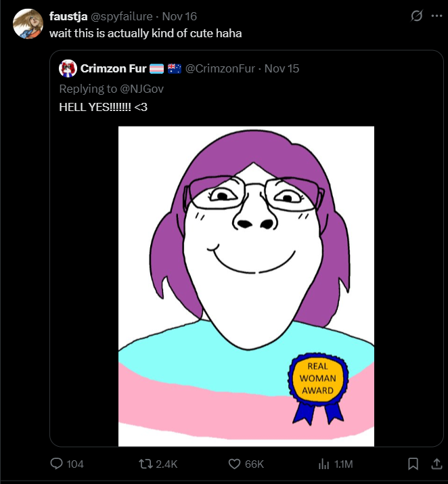This screenshot has width=448, height=484.
Task: Open the Nov 15 quoted post timestamp
Action: click(282, 68)
